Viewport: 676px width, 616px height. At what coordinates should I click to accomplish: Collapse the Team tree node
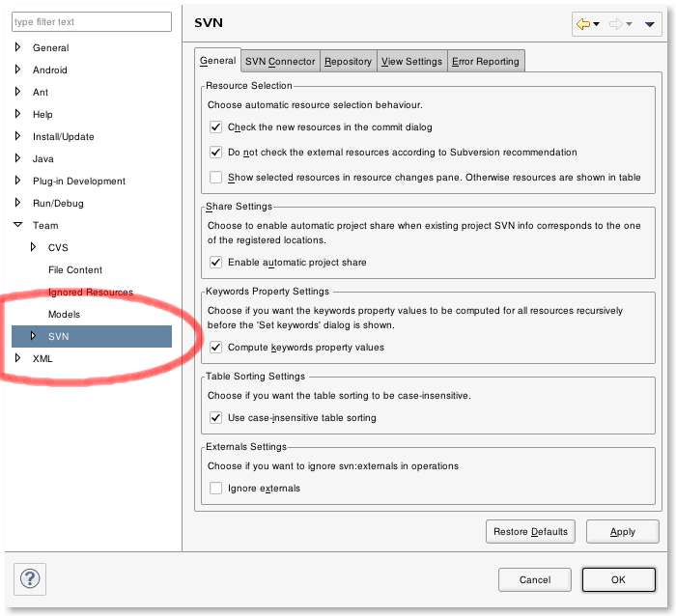pyautogui.click(x=17, y=225)
